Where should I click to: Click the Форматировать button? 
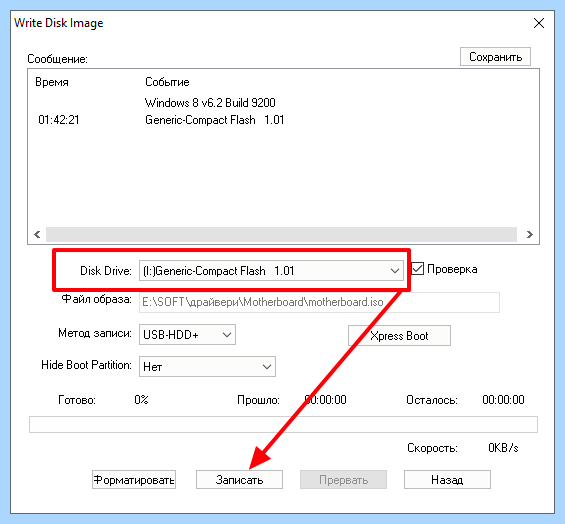[134, 480]
